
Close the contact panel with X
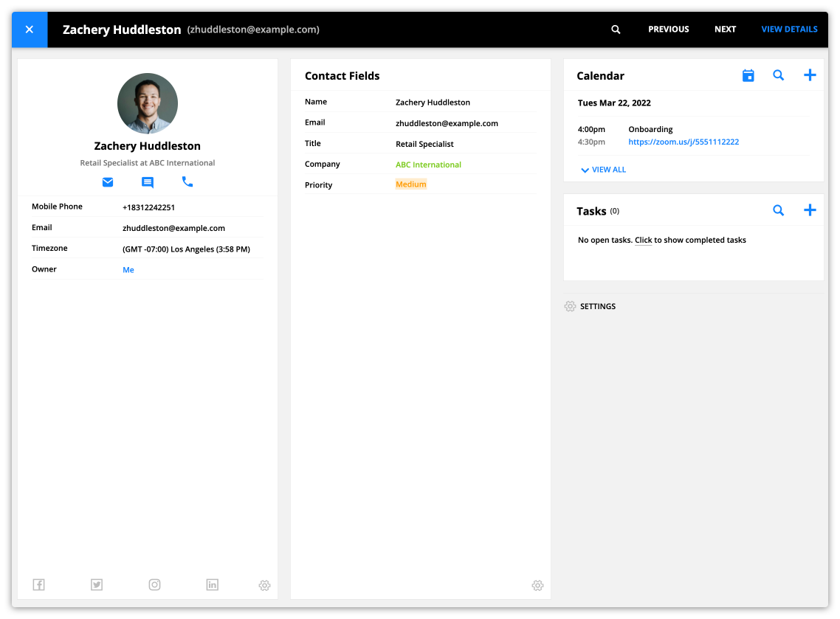click(30, 30)
